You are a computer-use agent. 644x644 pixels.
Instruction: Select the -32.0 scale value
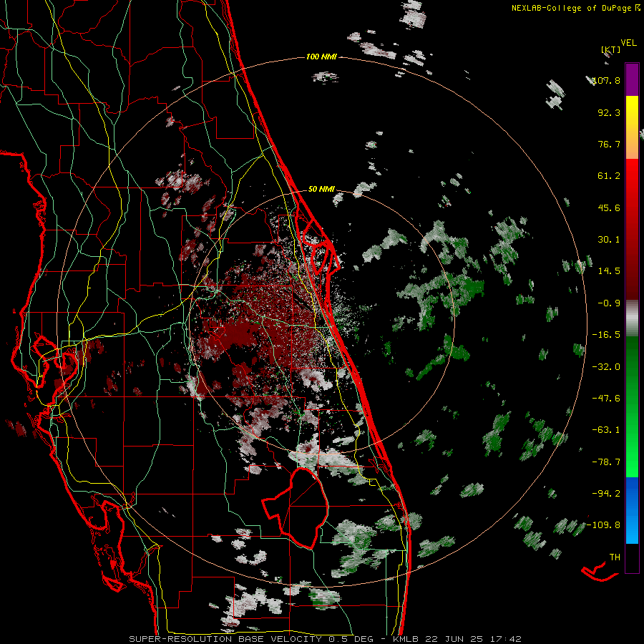pos(606,367)
